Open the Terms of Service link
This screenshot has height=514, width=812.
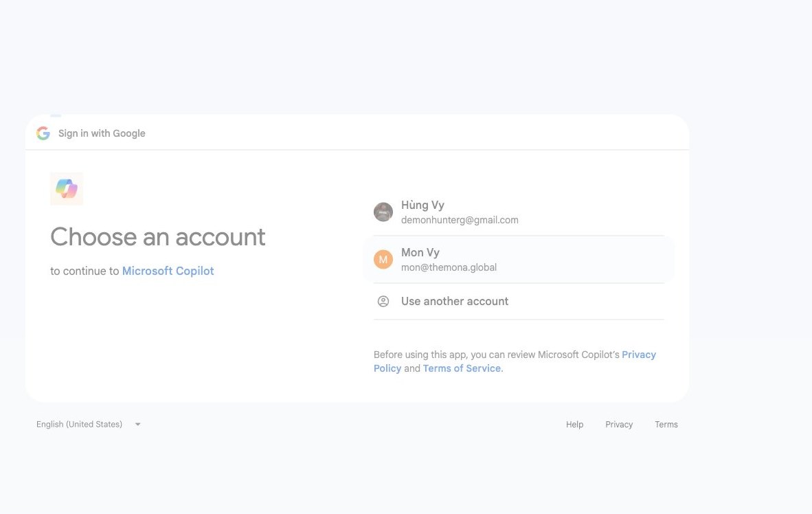click(x=463, y=368)
